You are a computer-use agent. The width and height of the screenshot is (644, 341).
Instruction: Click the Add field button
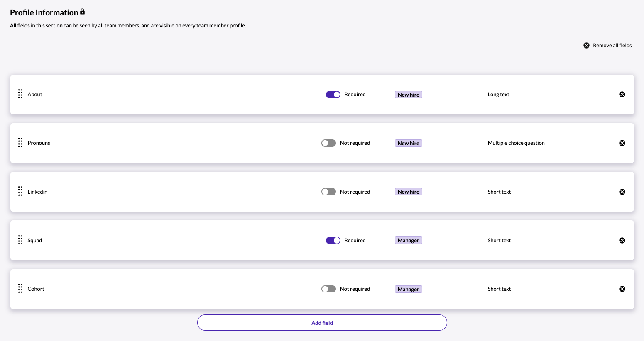pyautogui.click(x=322, y=323)
